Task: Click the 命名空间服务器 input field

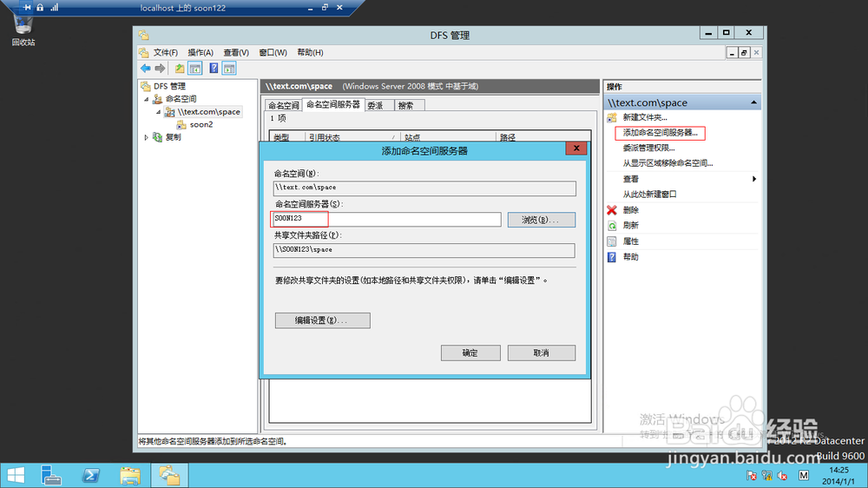Action: [x=386, y=220]
